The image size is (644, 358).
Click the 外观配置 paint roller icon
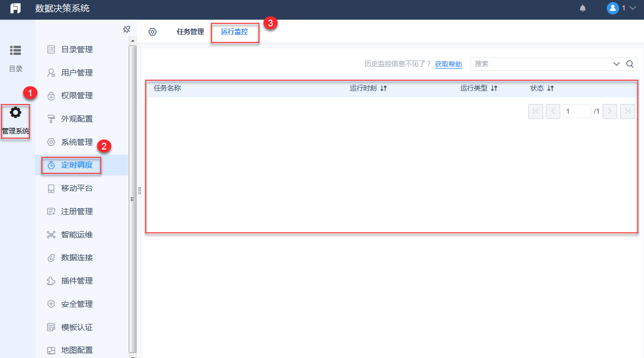[51, 119]
